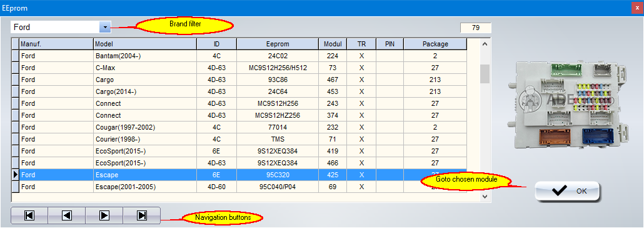This screenshot has width=644, height=228.
Task: Click Eeprom cell 24C02
Action: (278, 56)
